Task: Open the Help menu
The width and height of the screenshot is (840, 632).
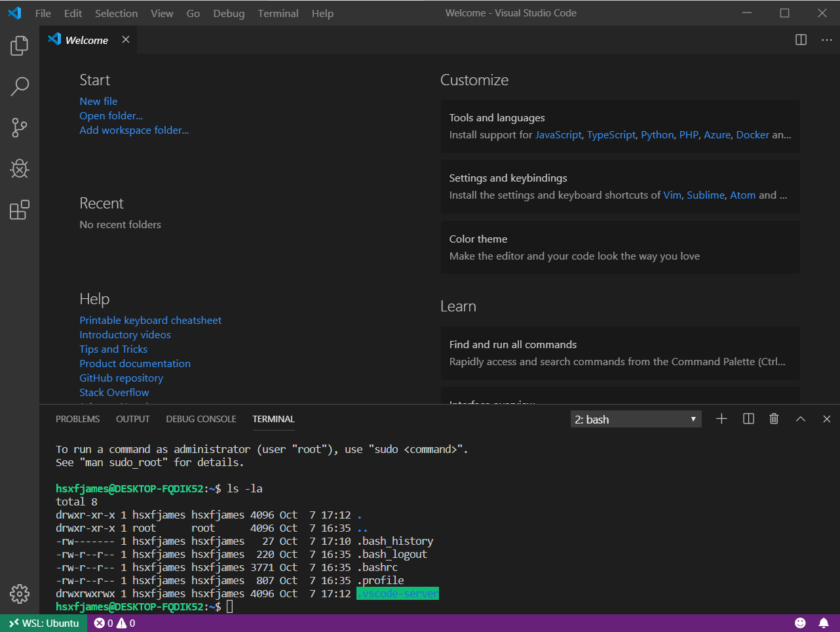Action: tap(322, 13)
